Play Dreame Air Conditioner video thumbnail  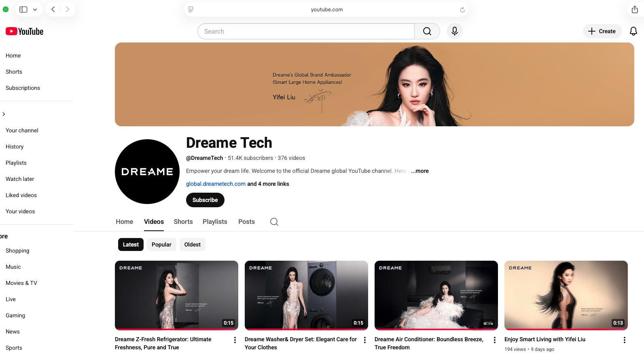[436, 295]
